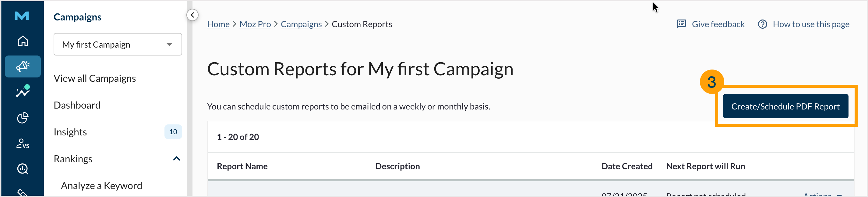The height and width of the screenshot is (197, 868).
Task: Open the Insights page showing 10 items
Action: click(x=70, y=132)
